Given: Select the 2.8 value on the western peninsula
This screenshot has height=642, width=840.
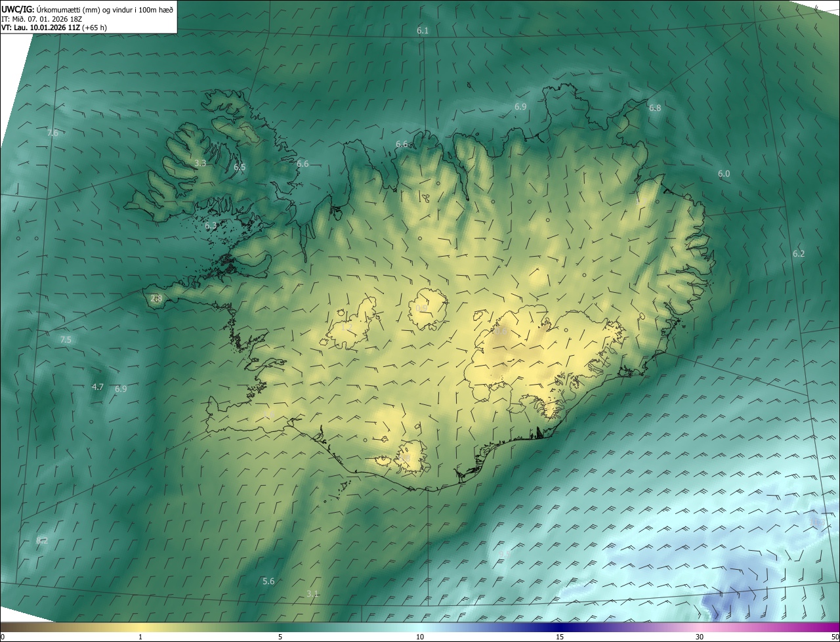Looking at the screenshot, I should pos(156,298).
